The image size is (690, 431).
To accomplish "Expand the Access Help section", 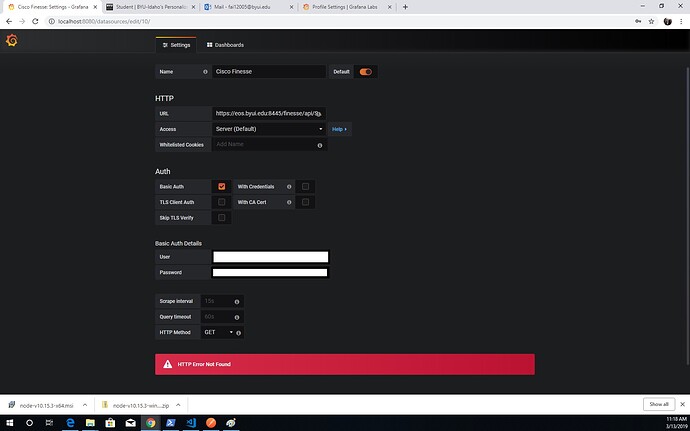I will (339, 129).
